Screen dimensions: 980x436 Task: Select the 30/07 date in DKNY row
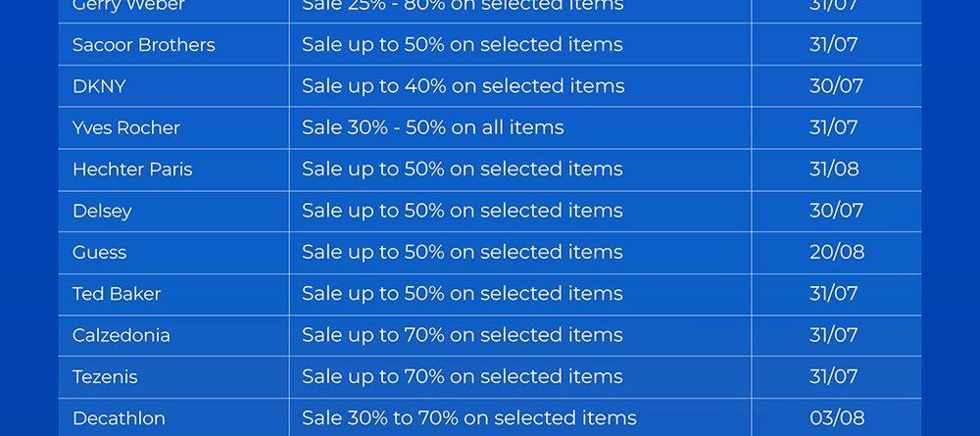(x=836, y=86)
